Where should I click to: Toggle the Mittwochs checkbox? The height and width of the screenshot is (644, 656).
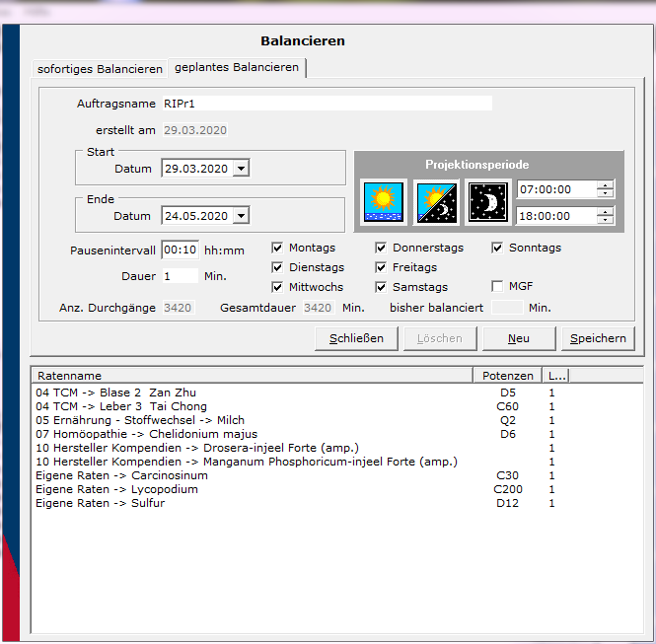coord(277,287)
